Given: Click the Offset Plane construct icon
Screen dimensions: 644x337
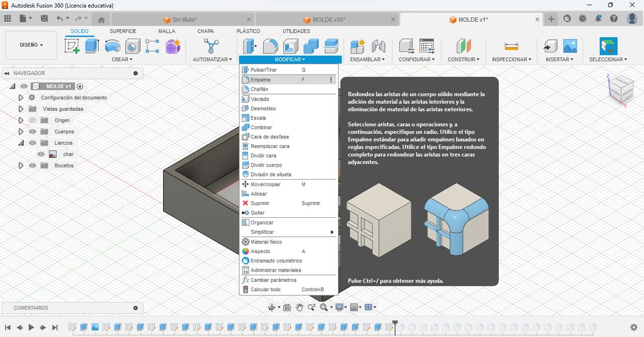Looking at the screenshot, I should pos(464,46).
